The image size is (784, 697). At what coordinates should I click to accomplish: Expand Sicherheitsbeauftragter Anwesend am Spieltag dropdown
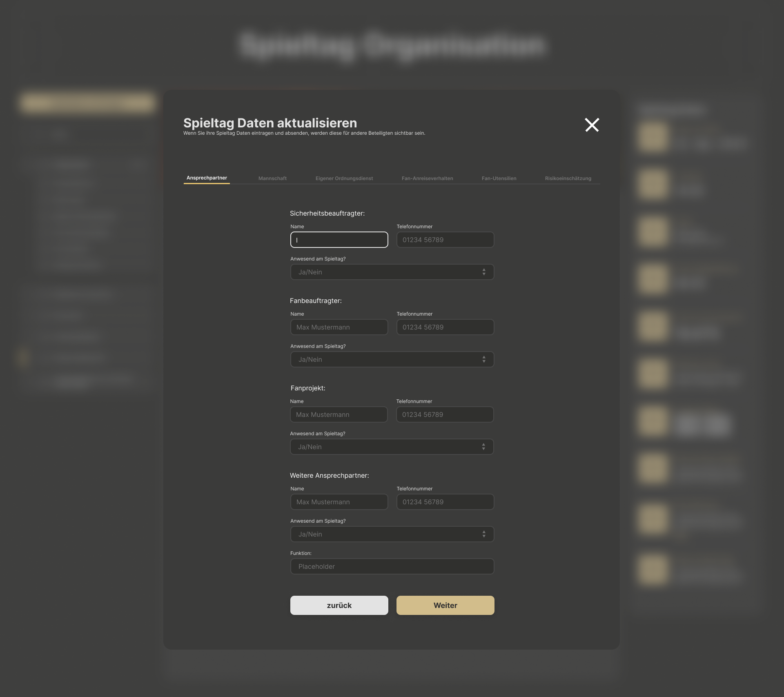click(x=392, y=272)
